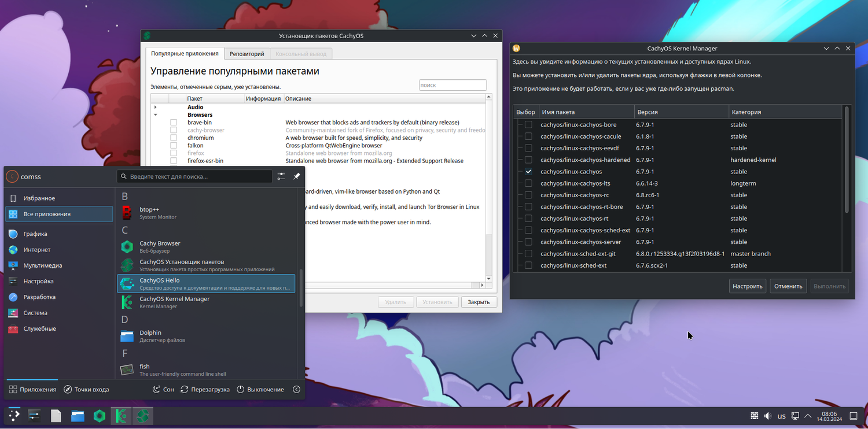Open the wired network tray icon
This screenshot has height=429, width=868.
[x=796, y=416]
